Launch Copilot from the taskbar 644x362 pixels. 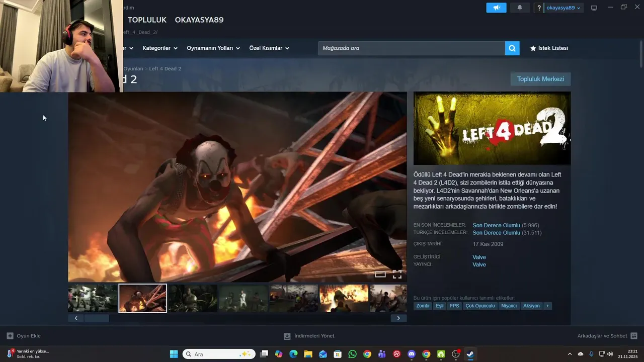pyautogui.click(x=279, y=354)
